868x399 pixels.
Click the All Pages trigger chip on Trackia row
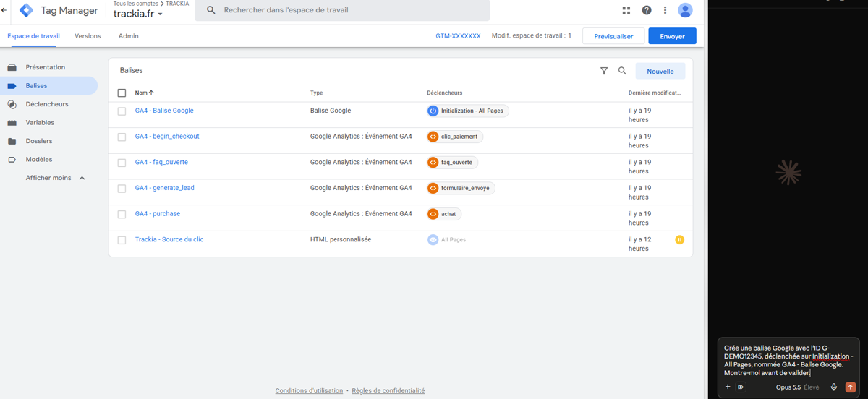point(446,240)
